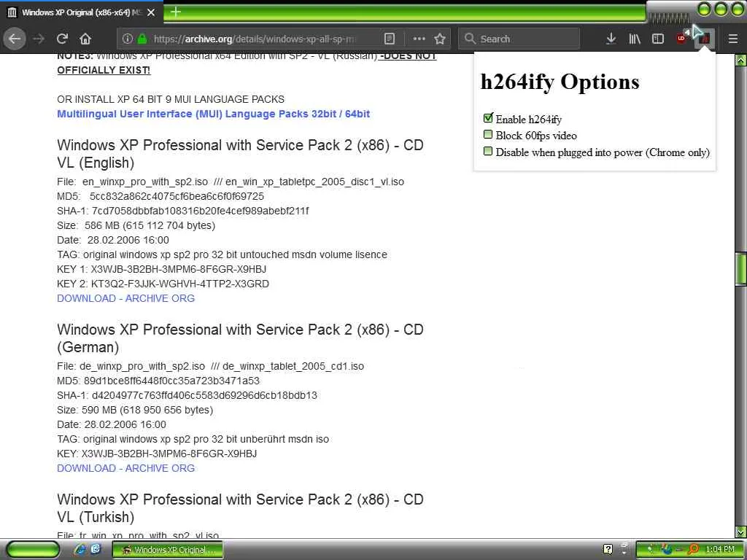747x560 pixels.
Task: Click KEY 1: X3WJB-3B2BH-3MPM6-8F6GR-X9HBJ text
Action: (161, 269)
